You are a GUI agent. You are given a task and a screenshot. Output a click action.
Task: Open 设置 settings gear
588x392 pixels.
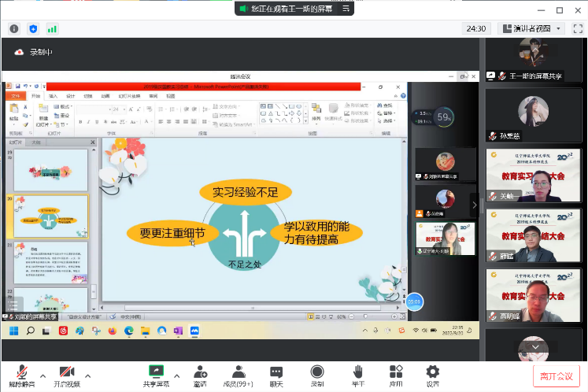click(x=433, y=375)
